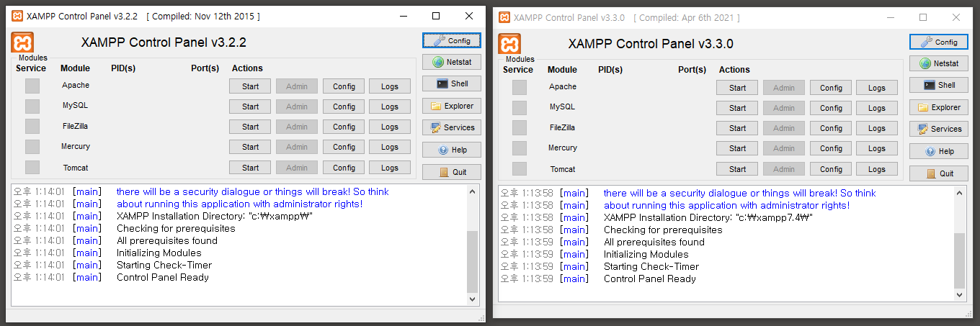Click title bar icon of v3.3.0 window
980x326 pixels.
(x=504, y=17)
